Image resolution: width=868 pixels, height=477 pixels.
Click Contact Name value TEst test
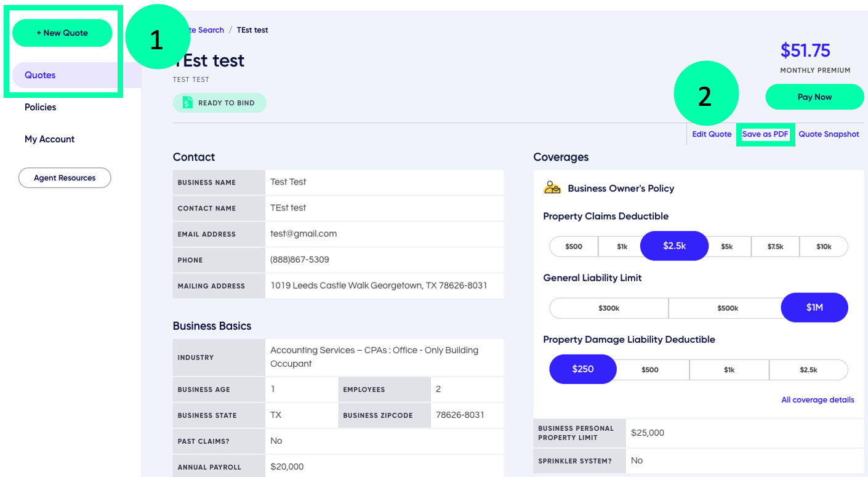point(288,208)
